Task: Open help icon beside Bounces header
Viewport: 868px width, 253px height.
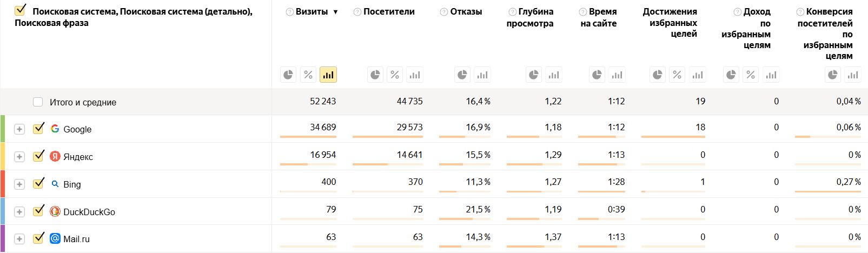Action: tap(444, 12)
